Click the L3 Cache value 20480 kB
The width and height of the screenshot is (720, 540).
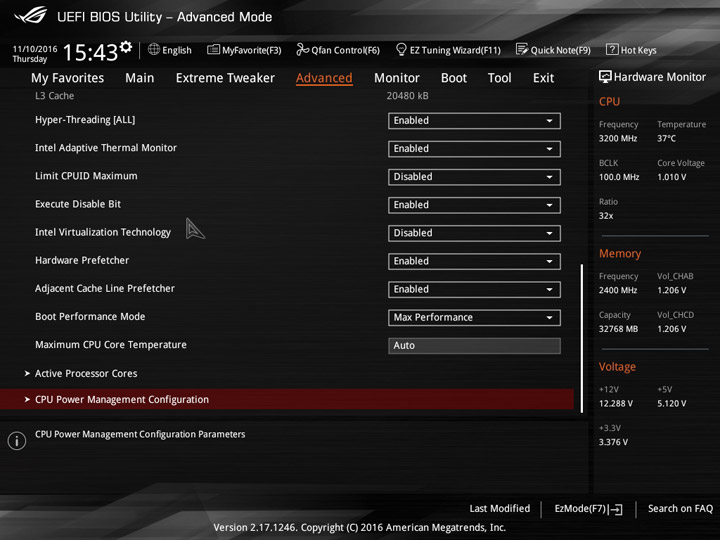(407, 96)
